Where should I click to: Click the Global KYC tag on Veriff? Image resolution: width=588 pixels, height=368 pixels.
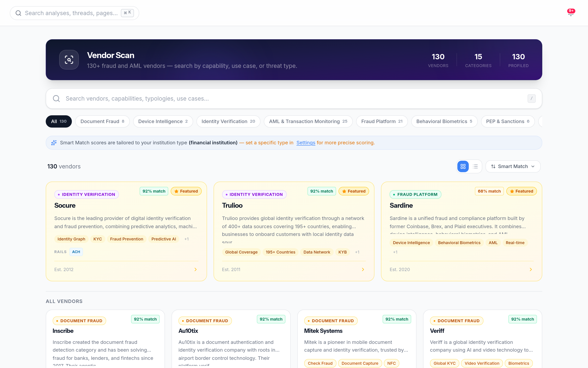point(444,363)
